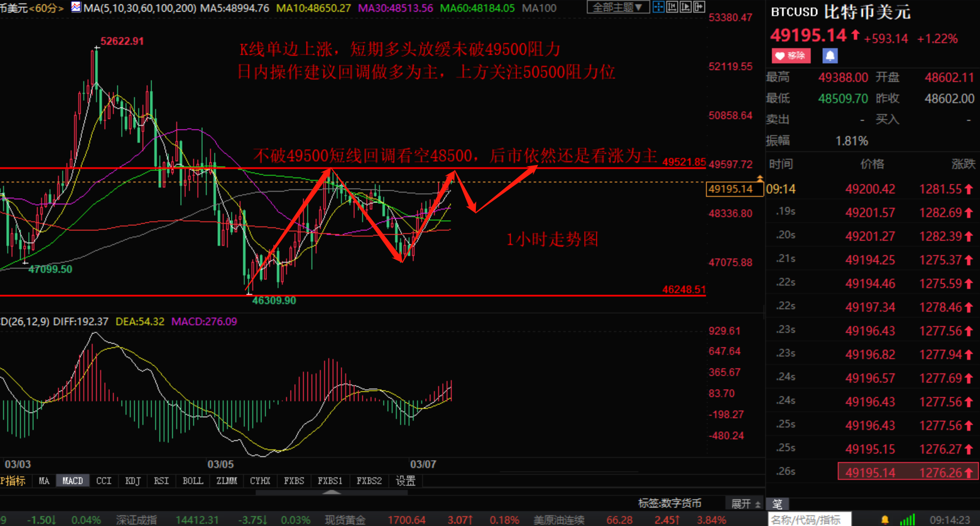
Task: Select the RSI indicator tab
Action: [162, 481]
